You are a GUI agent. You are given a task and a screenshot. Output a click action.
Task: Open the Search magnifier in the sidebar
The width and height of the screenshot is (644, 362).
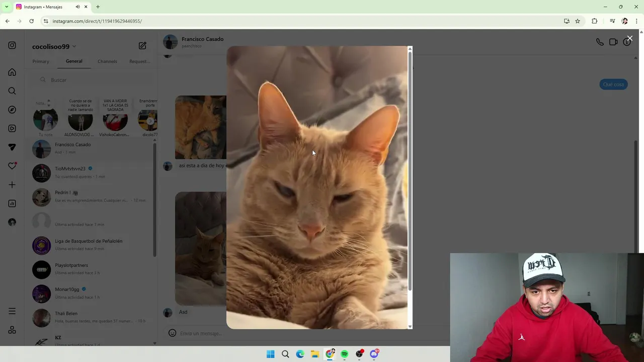pyautogui.click(x=12, y=91)
